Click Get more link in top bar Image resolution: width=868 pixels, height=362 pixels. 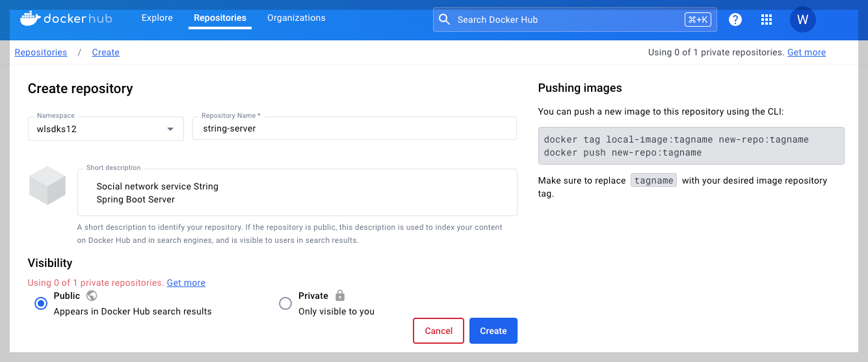point(806,52)
